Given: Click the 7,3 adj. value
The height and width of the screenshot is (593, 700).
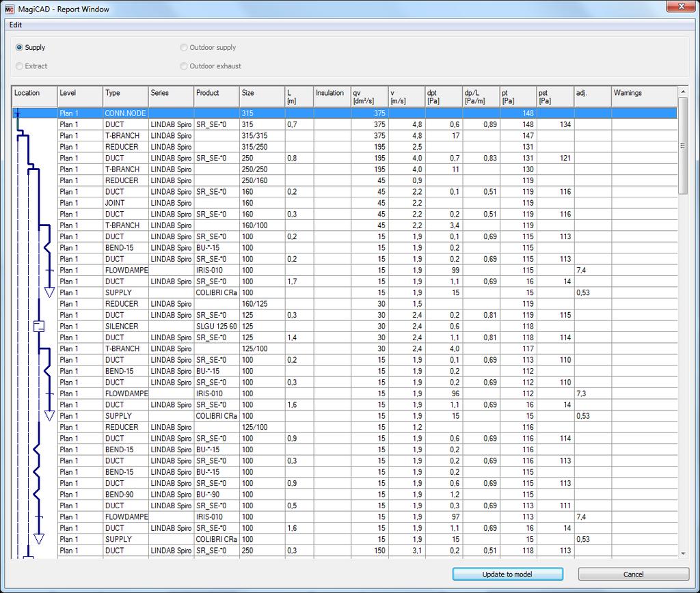Looking at the screenshot, I should tap(581, 394).
